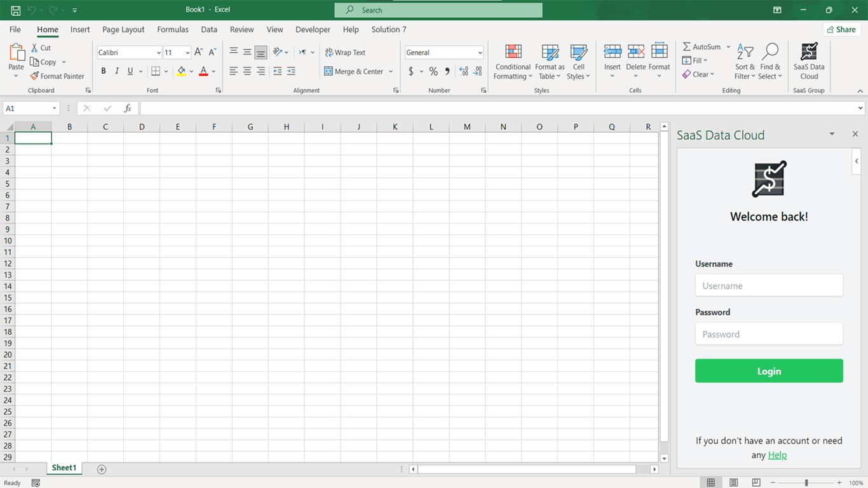Toggle left text alignment
Screen dimensions: 868x488
click(234, 71)
